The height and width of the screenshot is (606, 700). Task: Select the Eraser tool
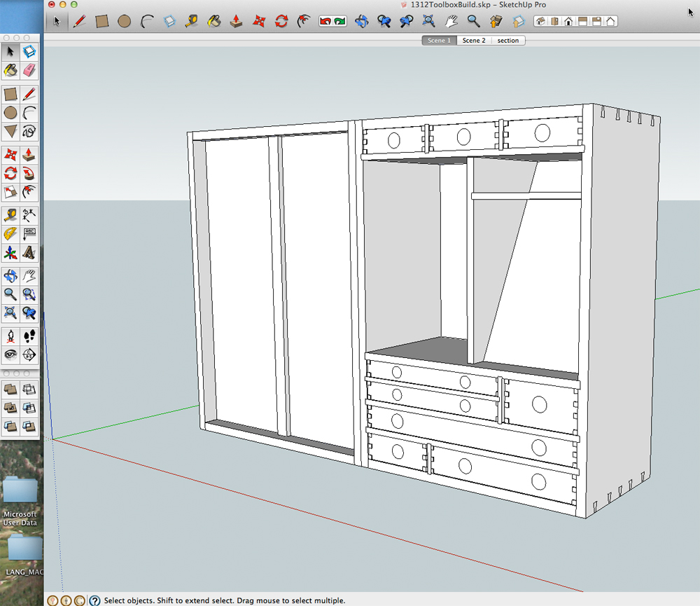click(x=29, y=70)
